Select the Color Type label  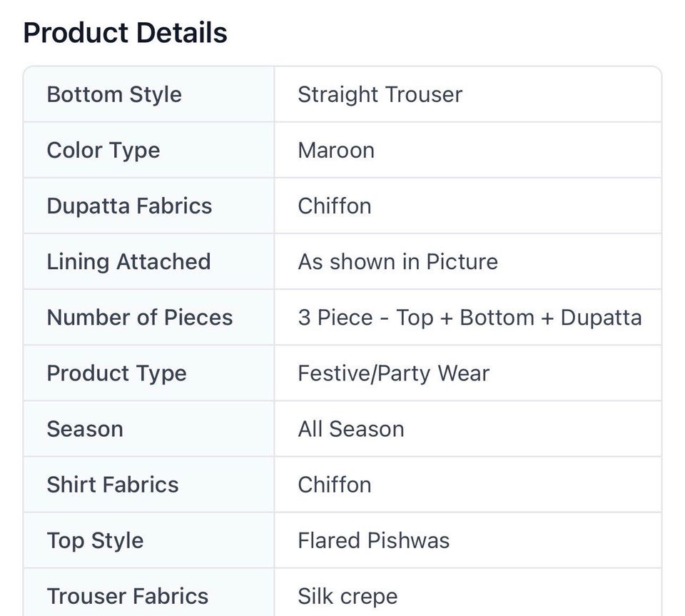point(103,151)
